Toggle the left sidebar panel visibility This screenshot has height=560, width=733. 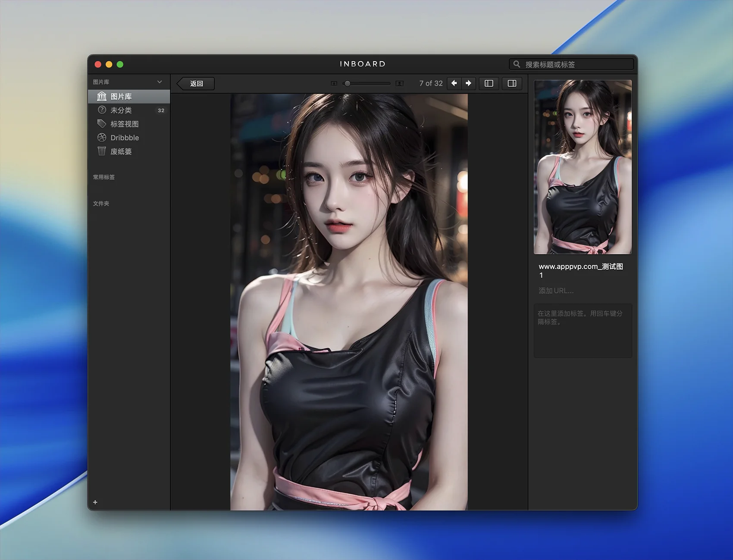pos(489,83)
